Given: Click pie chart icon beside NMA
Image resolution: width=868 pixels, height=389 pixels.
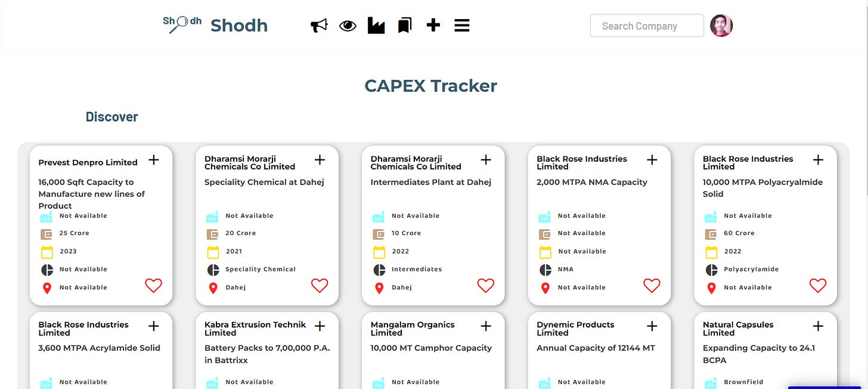Looking at the screenshot, I should (x=545, y=270).
